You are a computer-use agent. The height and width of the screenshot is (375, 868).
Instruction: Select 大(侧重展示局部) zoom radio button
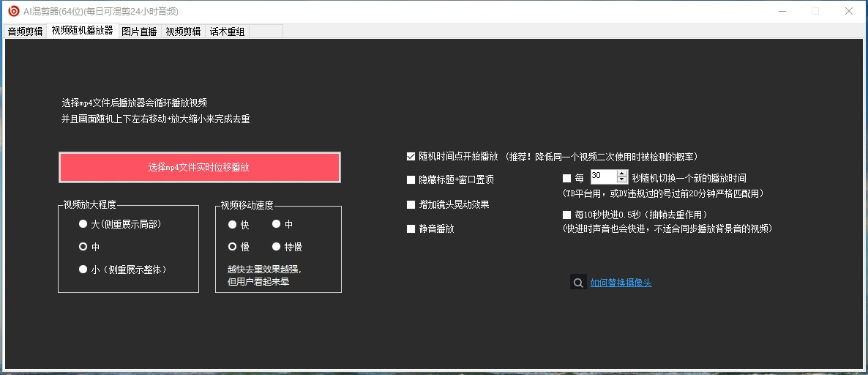(83, 224)
